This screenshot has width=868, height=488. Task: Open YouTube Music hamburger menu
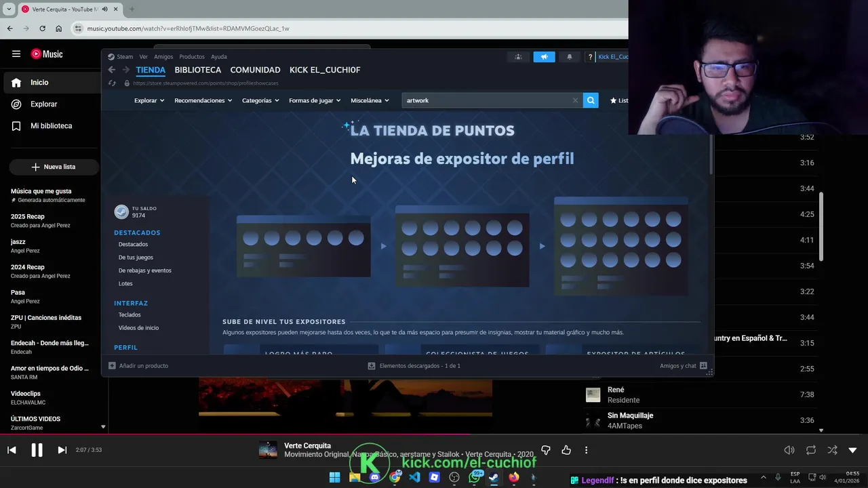16,54
